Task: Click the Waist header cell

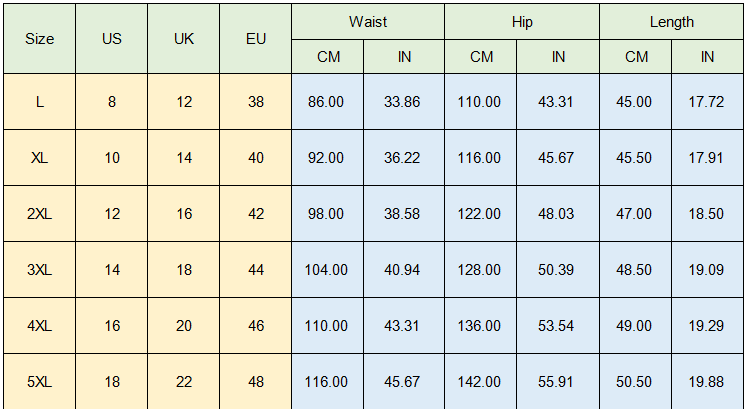Action: click(x=368, y=21)
